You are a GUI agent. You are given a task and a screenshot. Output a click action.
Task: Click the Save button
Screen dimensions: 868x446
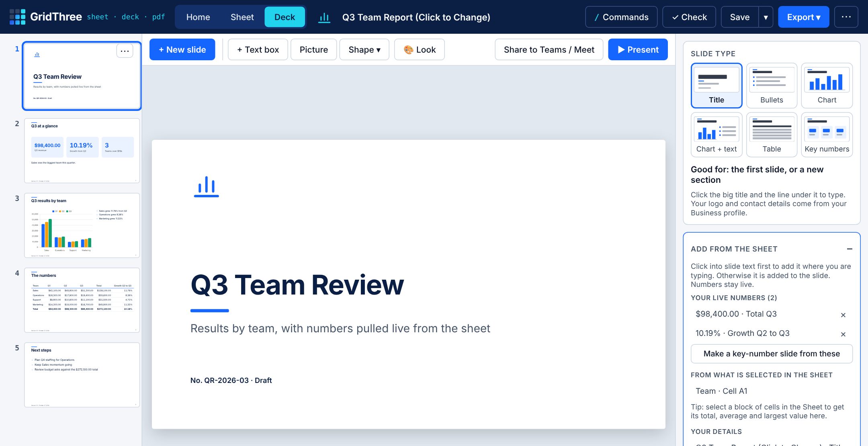point(739,17)
